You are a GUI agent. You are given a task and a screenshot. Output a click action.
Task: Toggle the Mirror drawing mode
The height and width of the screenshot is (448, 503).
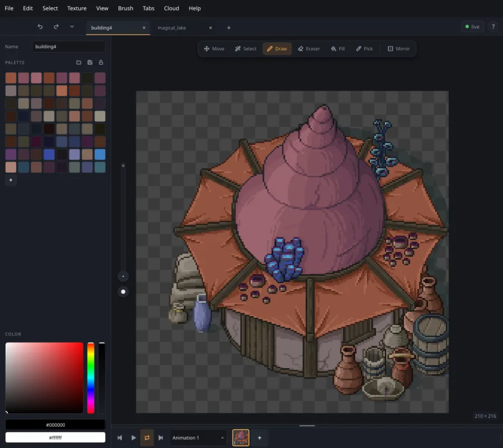click(398, 49)
